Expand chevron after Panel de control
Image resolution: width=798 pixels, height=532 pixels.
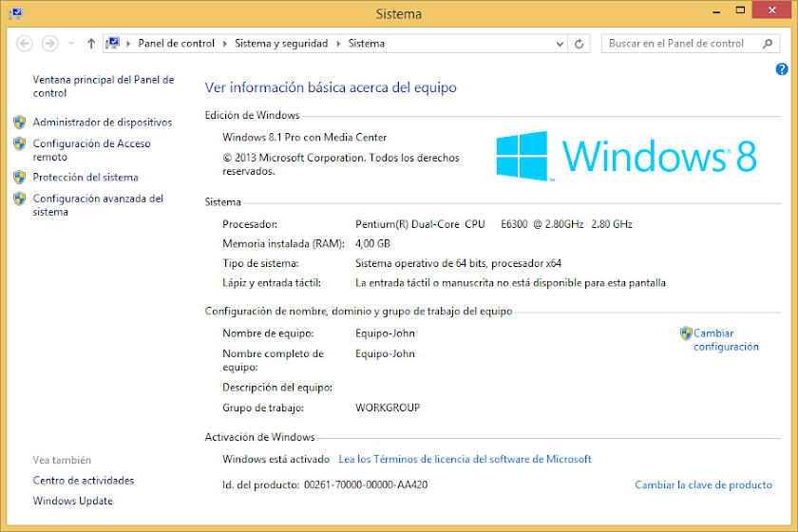(224, 44)
